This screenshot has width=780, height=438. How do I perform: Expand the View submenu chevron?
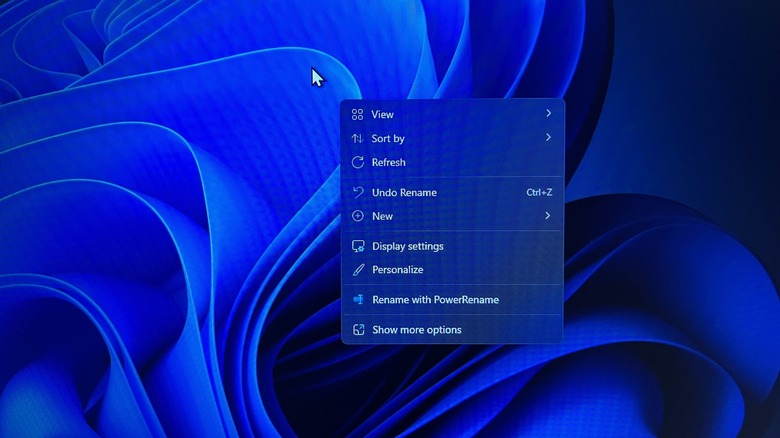(x=548, y=113)
